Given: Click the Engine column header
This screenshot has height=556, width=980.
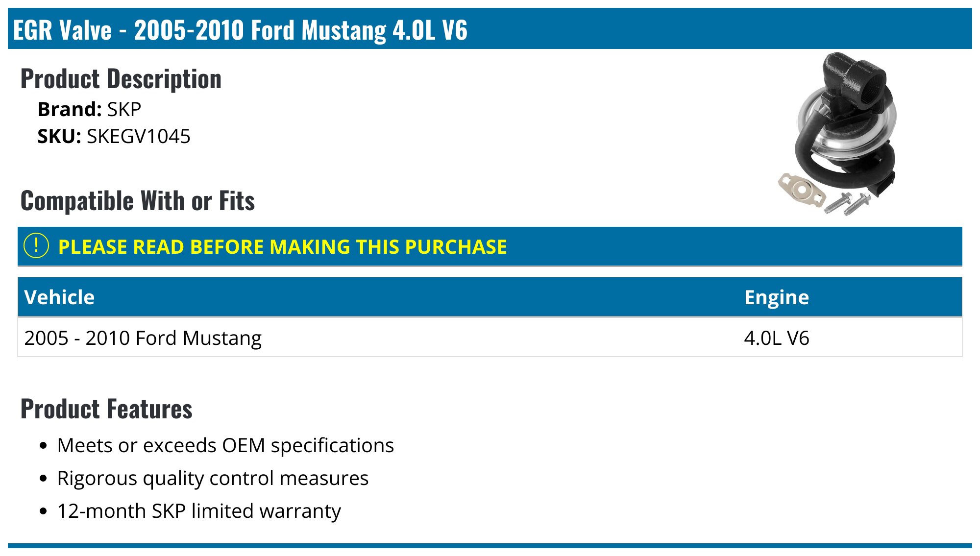Looking at the screenshot, I should pos(777,297).
